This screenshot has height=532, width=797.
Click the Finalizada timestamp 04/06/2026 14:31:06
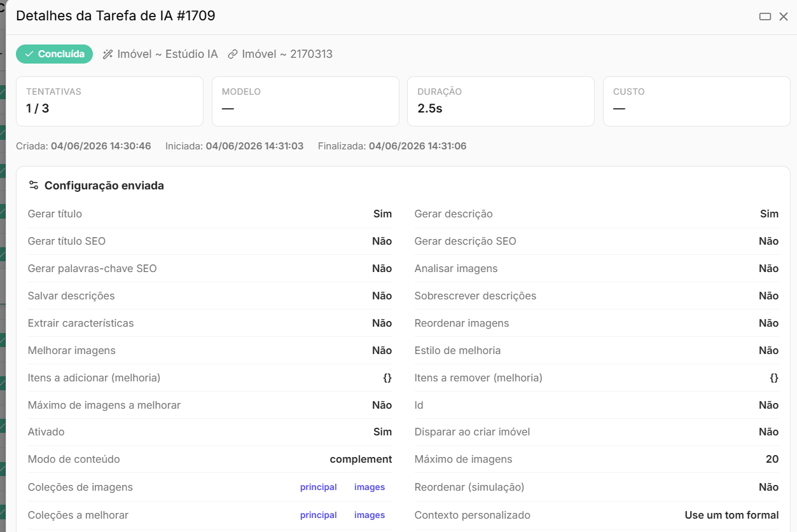pos(418,146)
